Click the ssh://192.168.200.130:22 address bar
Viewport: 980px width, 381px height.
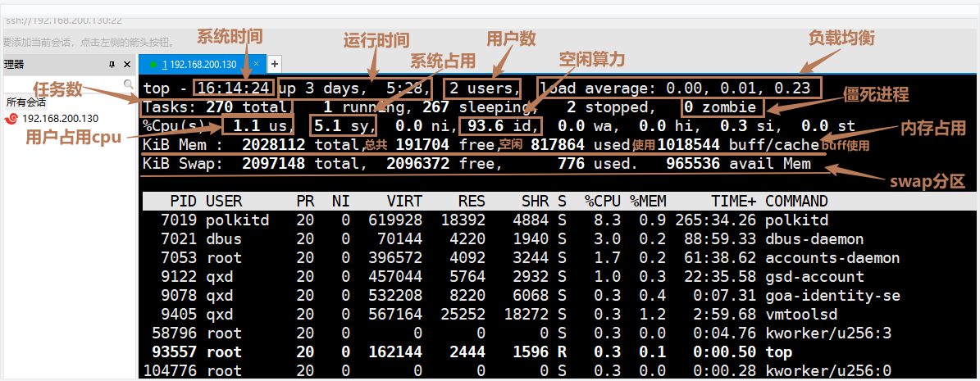coord(62,20)
